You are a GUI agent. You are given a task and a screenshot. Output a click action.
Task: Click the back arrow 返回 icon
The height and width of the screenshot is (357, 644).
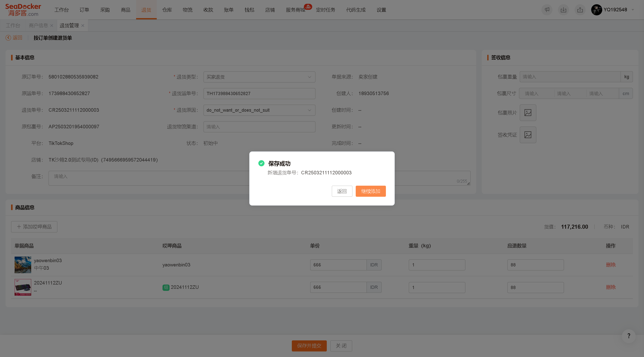coord(8,38)
